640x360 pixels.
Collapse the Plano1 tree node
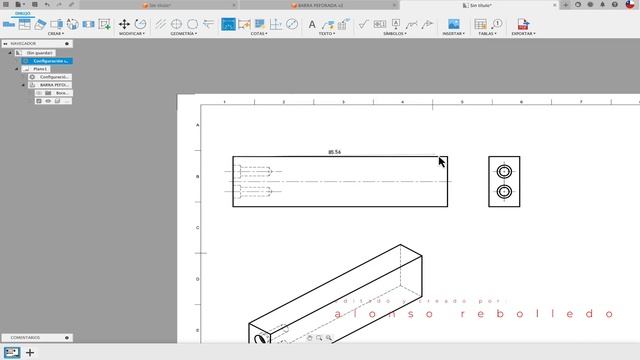(x=17, y=69)
